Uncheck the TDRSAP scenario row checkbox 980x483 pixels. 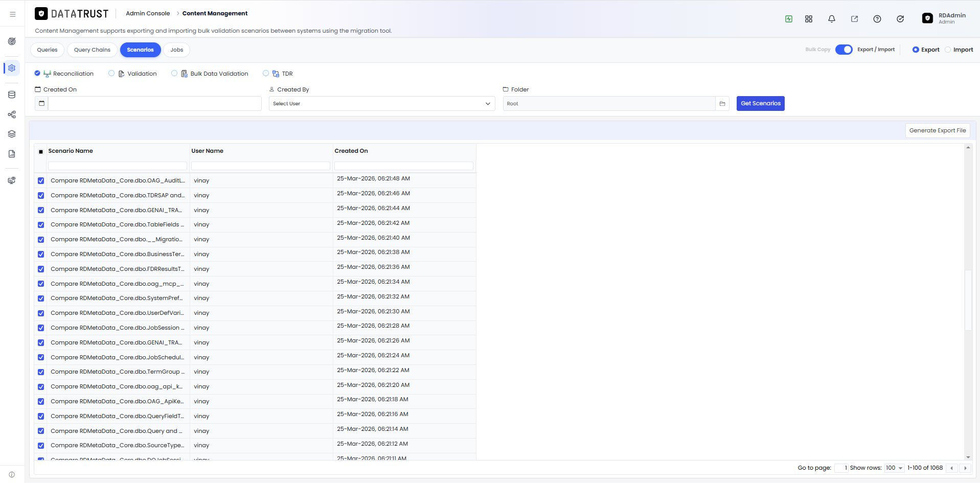[41, 196]
